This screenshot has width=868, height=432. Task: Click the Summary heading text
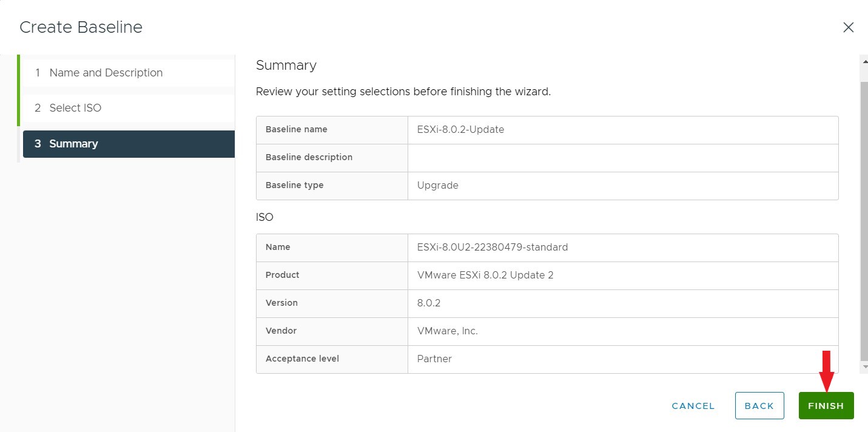286,66
